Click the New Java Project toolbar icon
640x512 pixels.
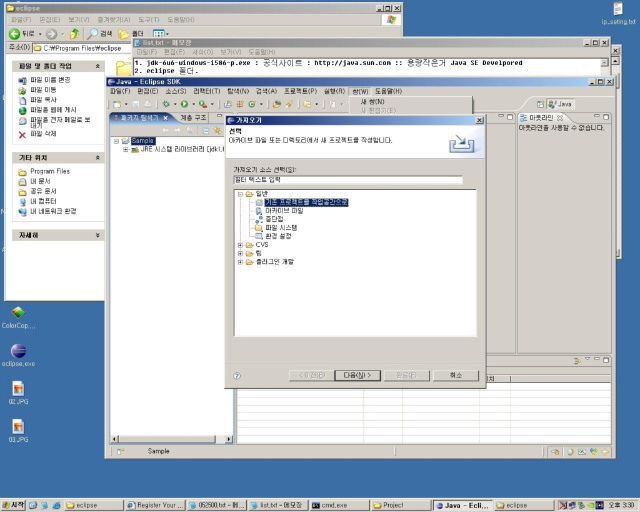(x=228, y=105)
